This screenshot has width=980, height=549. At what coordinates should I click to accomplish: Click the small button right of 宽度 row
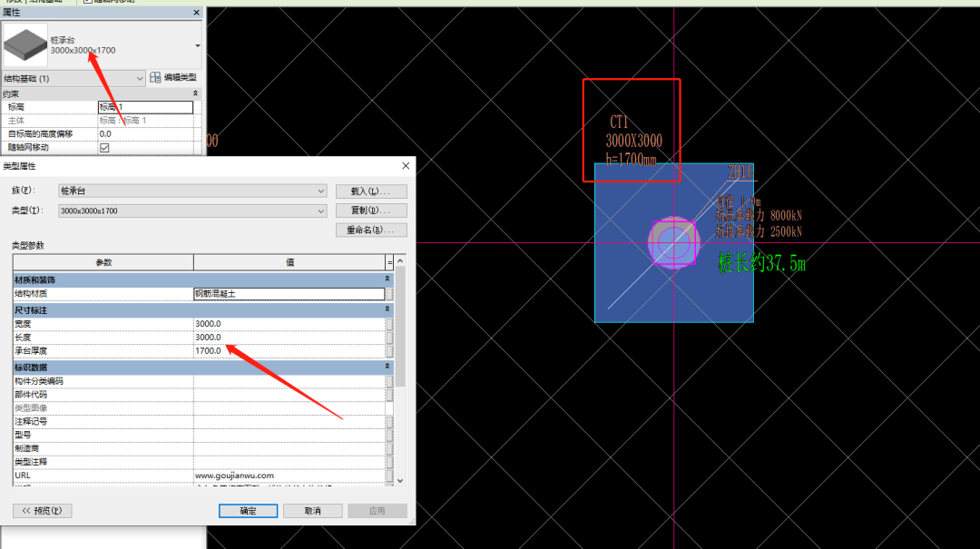pos(390,324)
